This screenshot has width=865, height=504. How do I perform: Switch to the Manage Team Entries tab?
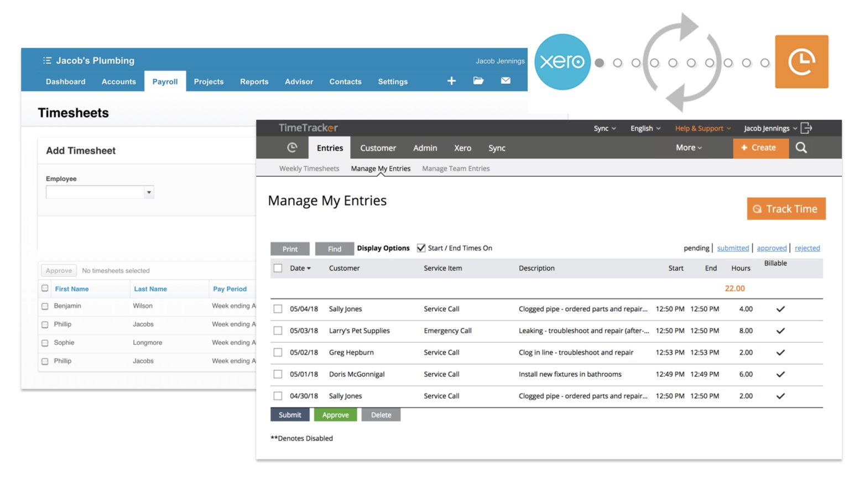455,169
